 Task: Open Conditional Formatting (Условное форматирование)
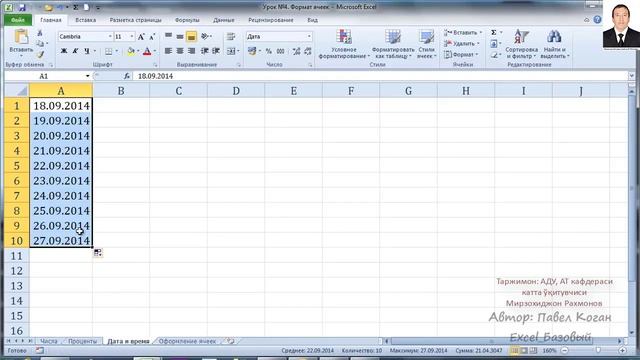(x=344, y=44)
